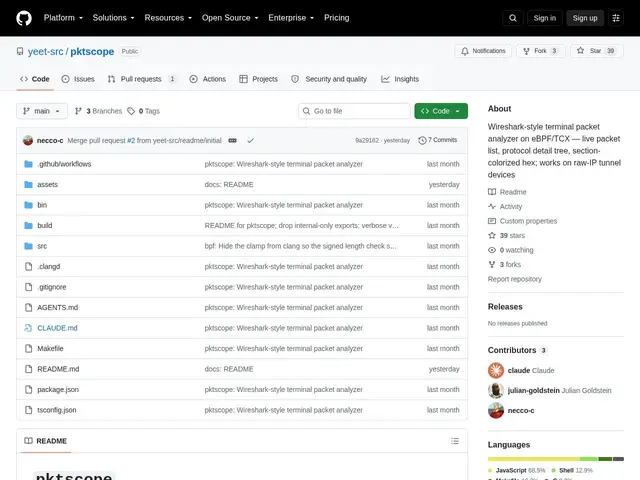Click the Makefile file icon
This screenshot has height=480, width=640.
click(28, 349)
